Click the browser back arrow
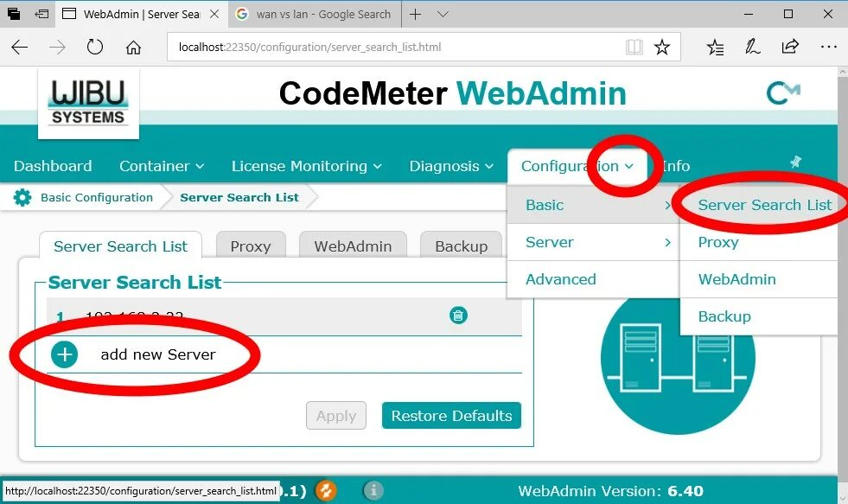848x504 pixels. click(20, 48)
